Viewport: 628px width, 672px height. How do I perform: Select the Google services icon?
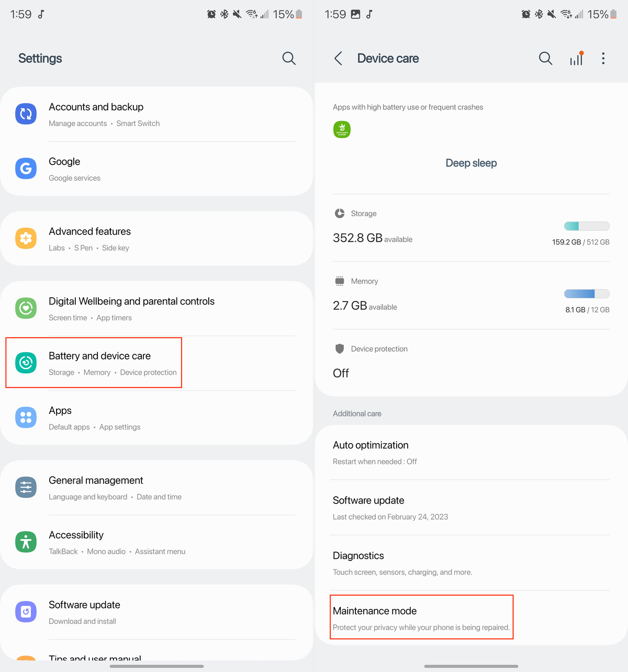click(26, 169)
